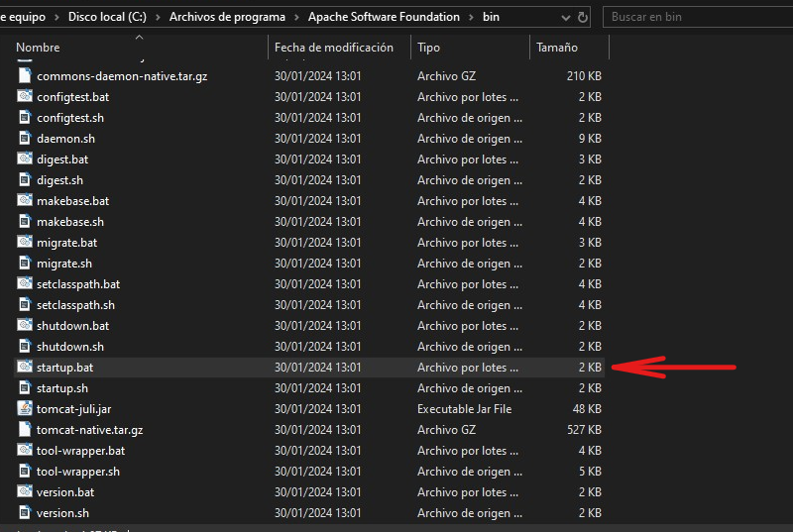The width and height of the screenshot is (793, 532).
Task: Click the startup.bat file icon
Action: 25,368
